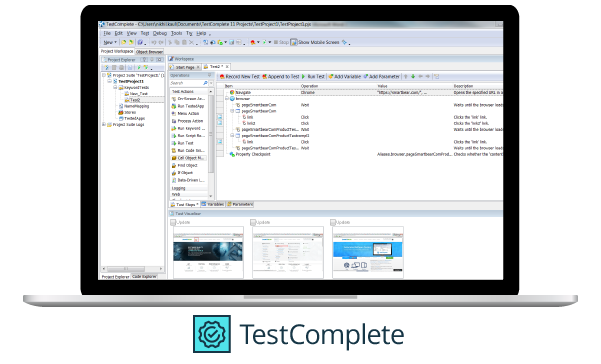The width and height of the screenshot is (601, 364).
Task: Click the If Object operation icon
Action: pyautogui.click(x=174, y=173)
